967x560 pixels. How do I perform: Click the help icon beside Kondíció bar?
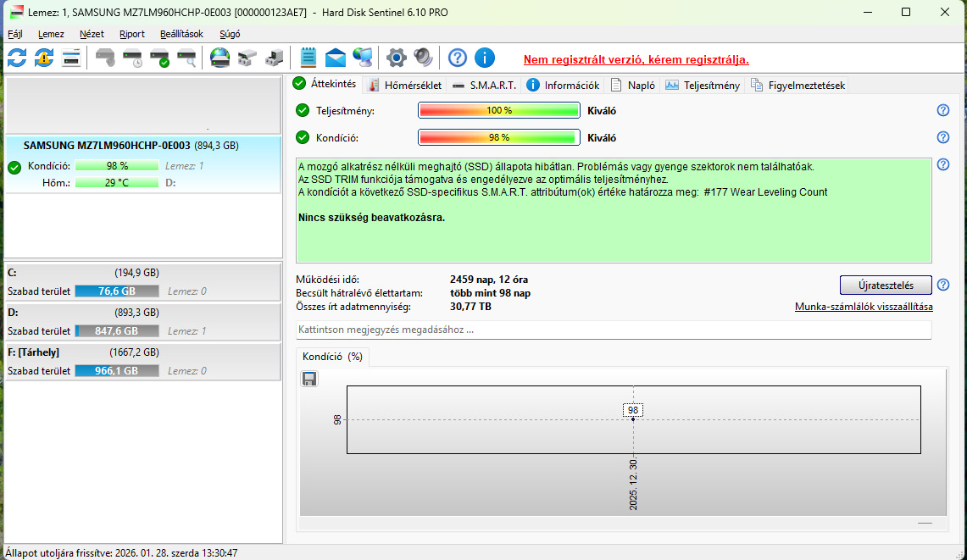click(x=943, y=137)
